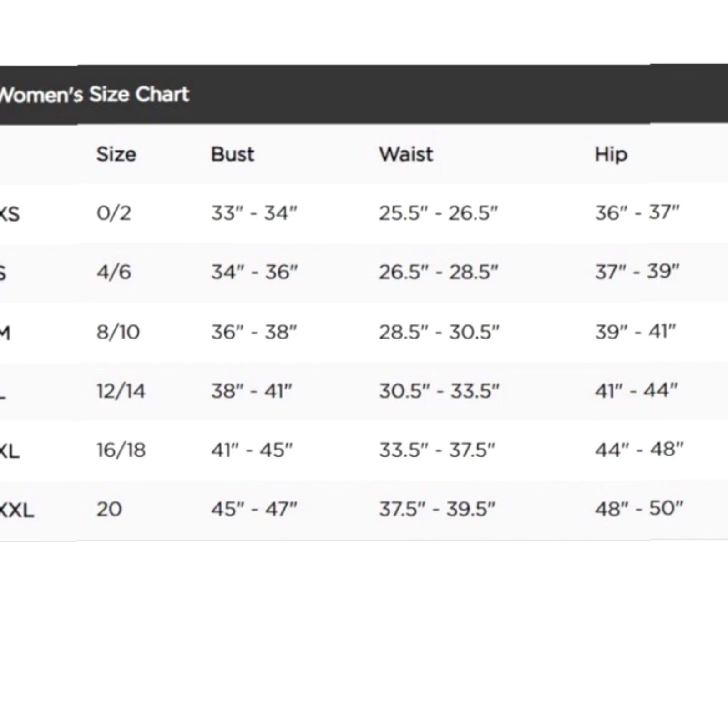This screenshot has width=728, height=728.
Task: Click the 0/2 size cell
Action: [114, 213]
